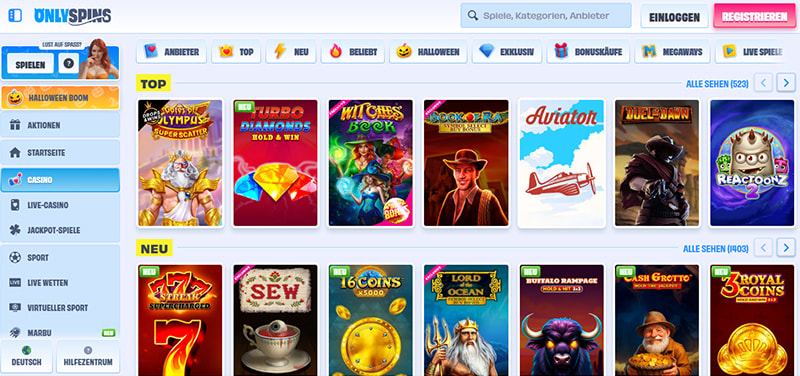Open Book of Ra game thumbnail

[466, 163]
